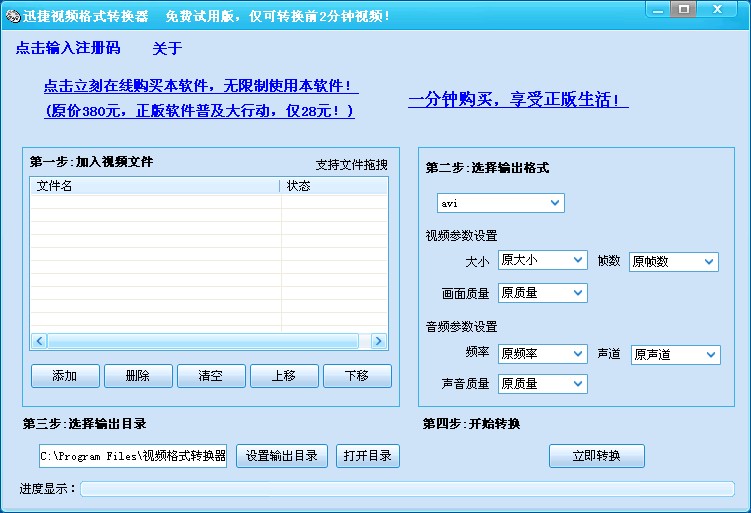Click the app icon in the title bar
The width and height of the screenshot is (751, 513).
pos(13,16)
